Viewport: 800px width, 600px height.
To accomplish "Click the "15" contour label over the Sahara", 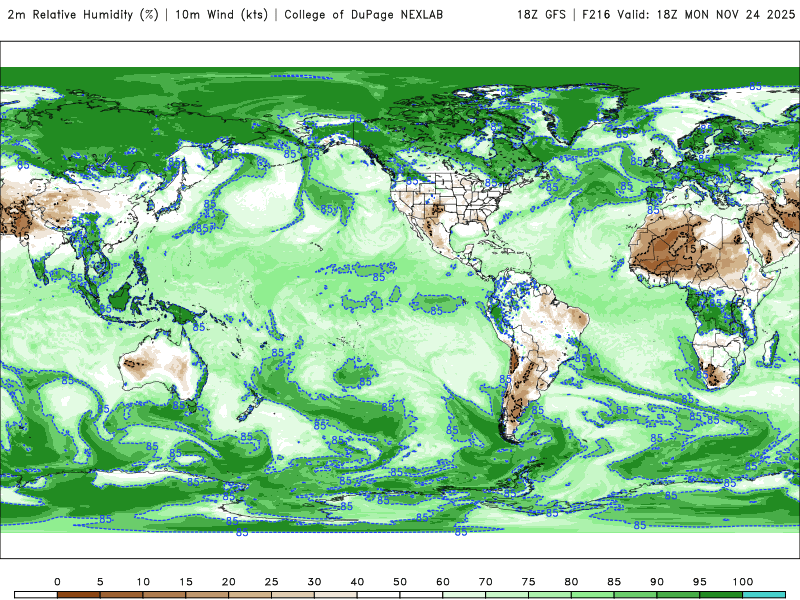I will (690, 249).
